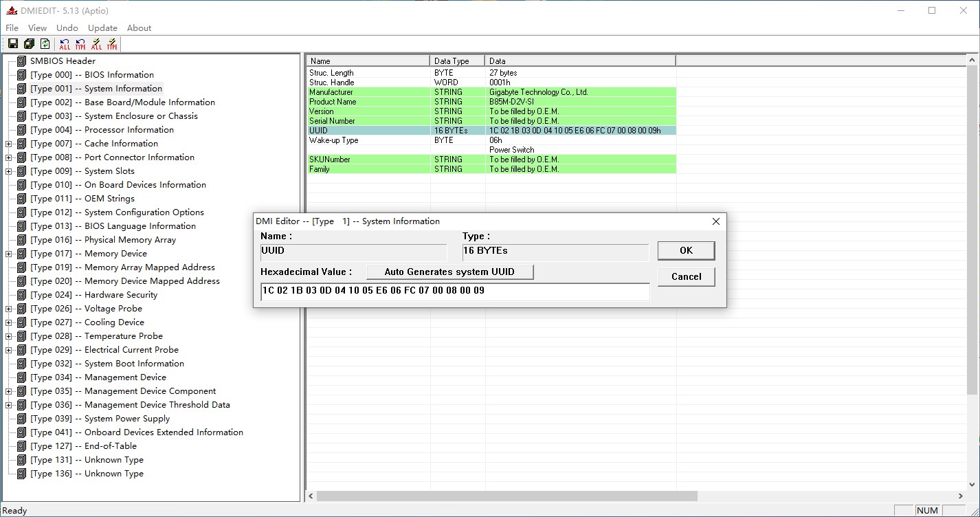
Task: Select Type 000 BIOS Information in tree
Action: coord(91,75)
